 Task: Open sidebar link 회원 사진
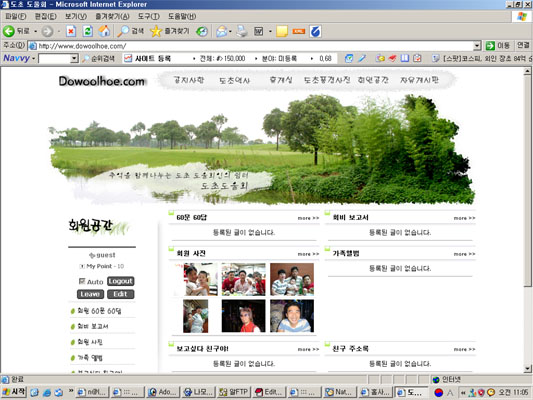[90, 342]
